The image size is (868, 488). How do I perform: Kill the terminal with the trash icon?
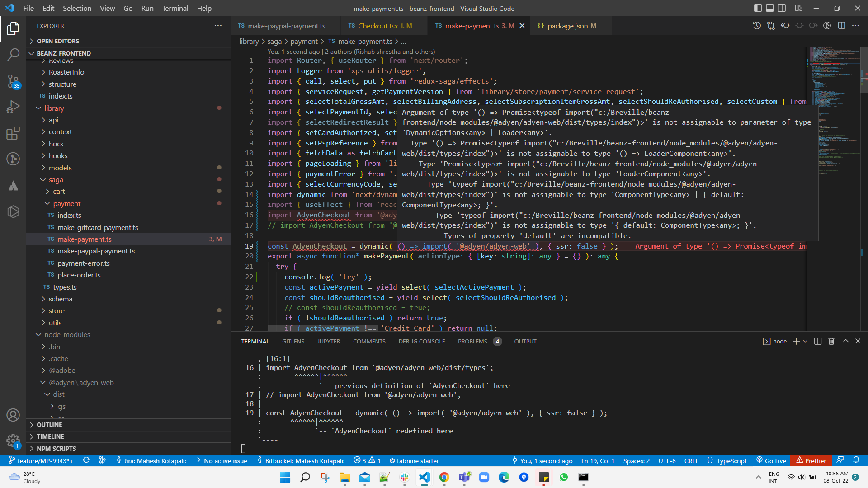(x=831, y=341)
